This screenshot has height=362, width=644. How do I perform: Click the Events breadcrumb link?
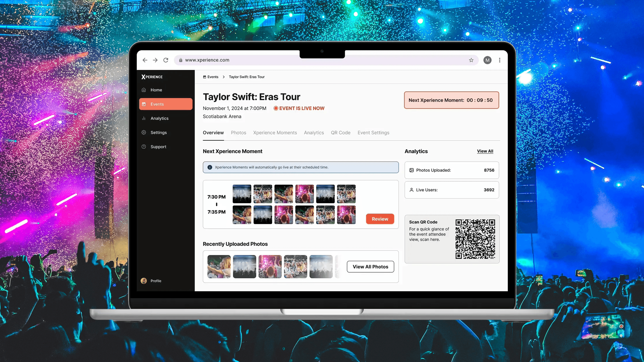click(212, 77)
